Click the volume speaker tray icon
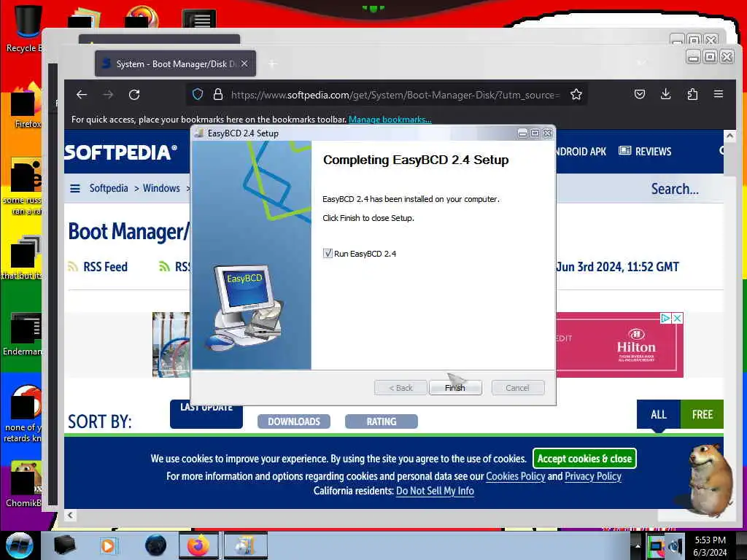Screen dimensions: 747x560 pos(675,546)
